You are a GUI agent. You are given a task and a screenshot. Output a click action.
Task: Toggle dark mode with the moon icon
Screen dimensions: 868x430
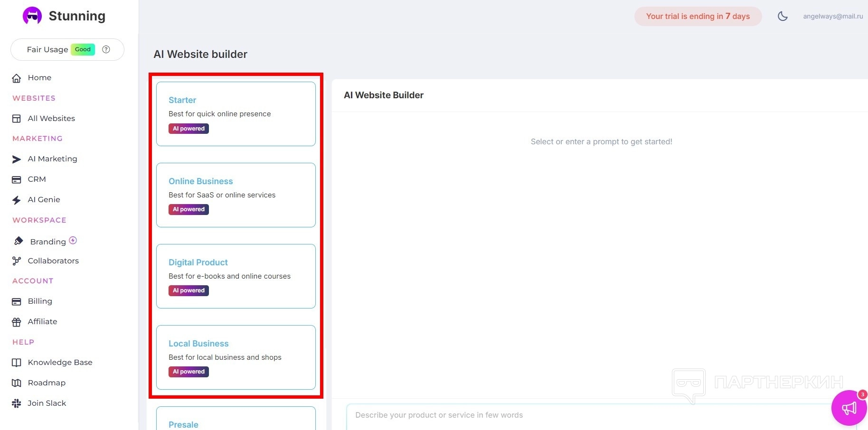pos(783,16)
